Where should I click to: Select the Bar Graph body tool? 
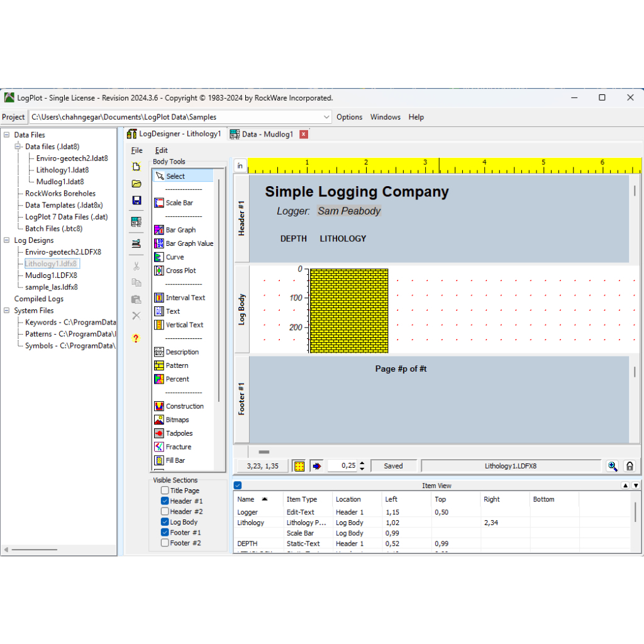pyautogui.click(x=180, y=230)
